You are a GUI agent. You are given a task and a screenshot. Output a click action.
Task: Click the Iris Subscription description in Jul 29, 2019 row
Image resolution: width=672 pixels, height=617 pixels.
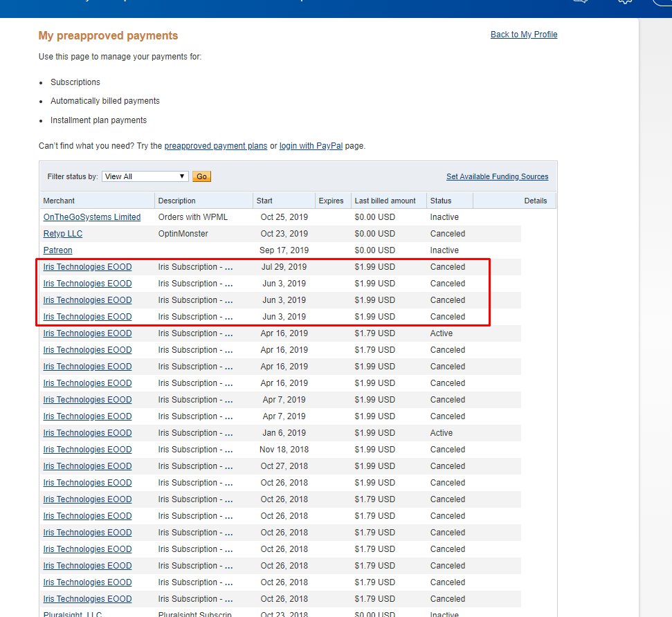195,267
